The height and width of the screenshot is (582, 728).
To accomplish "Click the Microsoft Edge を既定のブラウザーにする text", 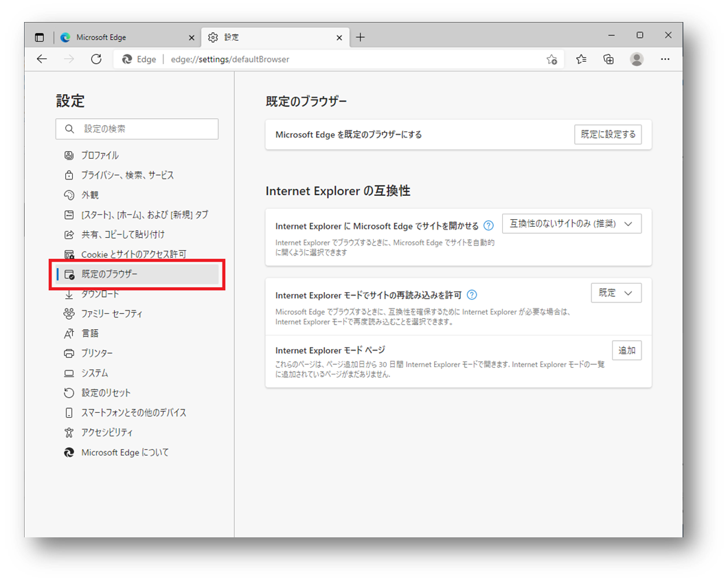I will pos(348,135).
